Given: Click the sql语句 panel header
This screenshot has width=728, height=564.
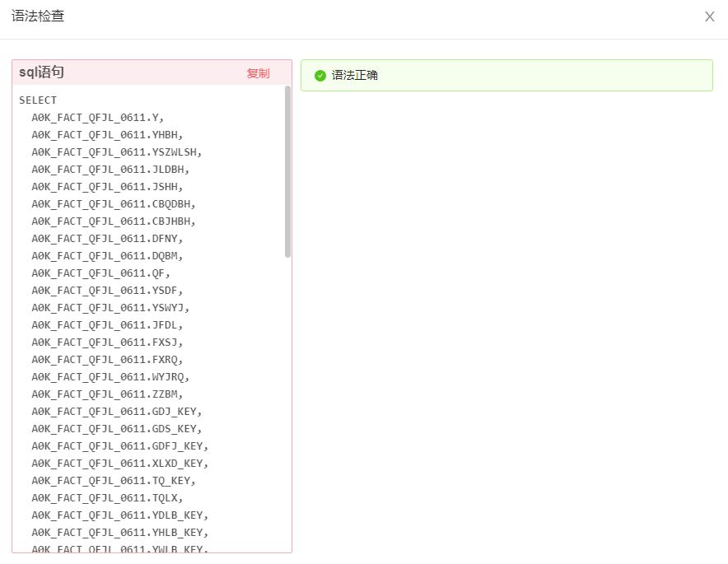Looking at the screenshot, I should coord(41,72).
